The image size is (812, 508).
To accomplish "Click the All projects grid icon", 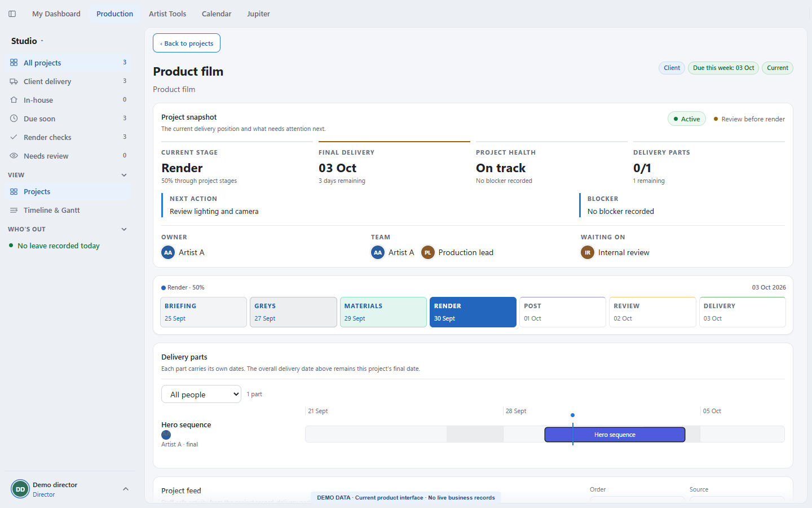I will point(14,63).
